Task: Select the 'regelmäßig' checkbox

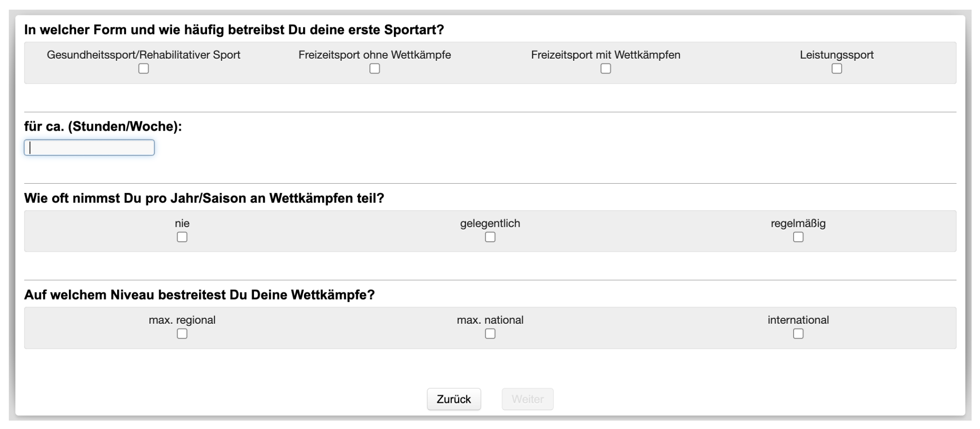Action: 798,237
